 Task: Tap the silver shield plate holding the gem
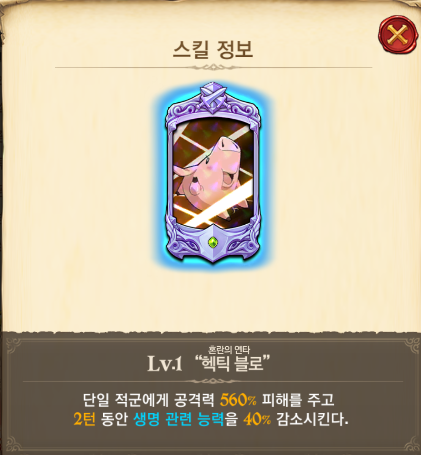(213, 243)
